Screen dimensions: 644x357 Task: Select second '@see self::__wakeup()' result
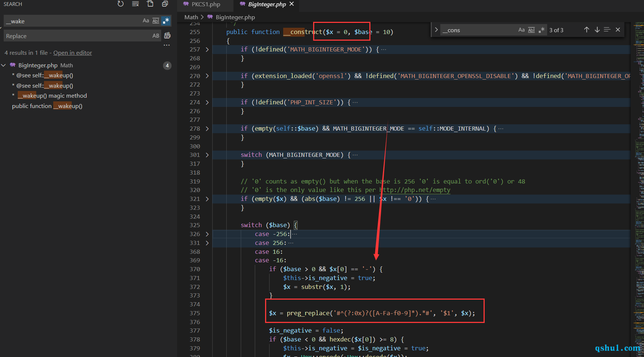coord(42,86)
